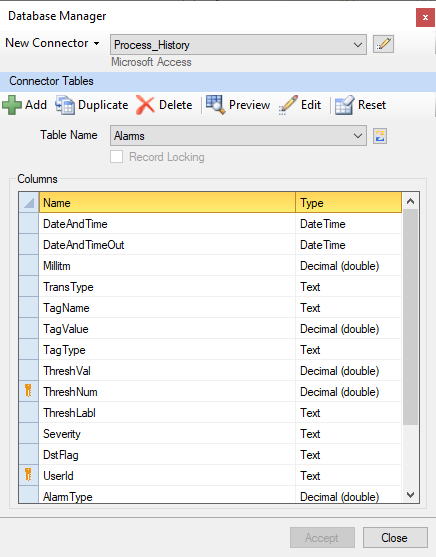Select the UserId name cell
Viewport: 436px width, 557px height.
coord(167,475)
